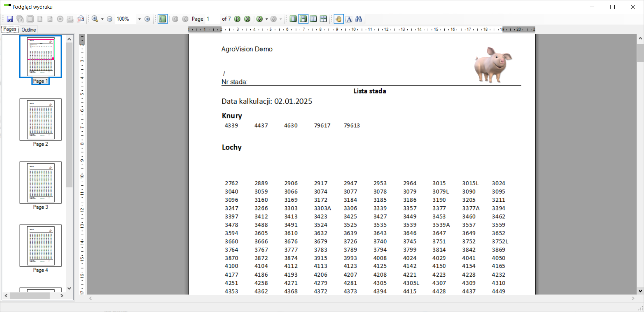Click the thumbnail panel scroll-left arrow
Screen dimensions: 644x312
click(x=6, y=296)
